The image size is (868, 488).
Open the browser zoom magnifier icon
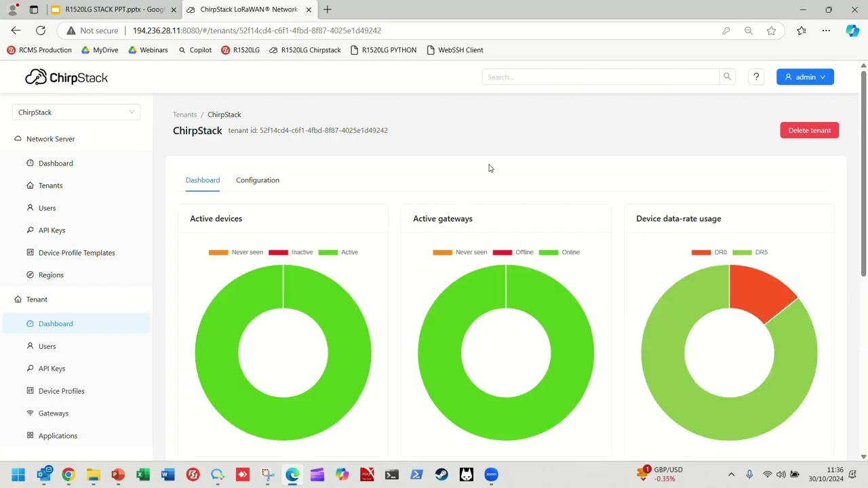click(749, 30)
